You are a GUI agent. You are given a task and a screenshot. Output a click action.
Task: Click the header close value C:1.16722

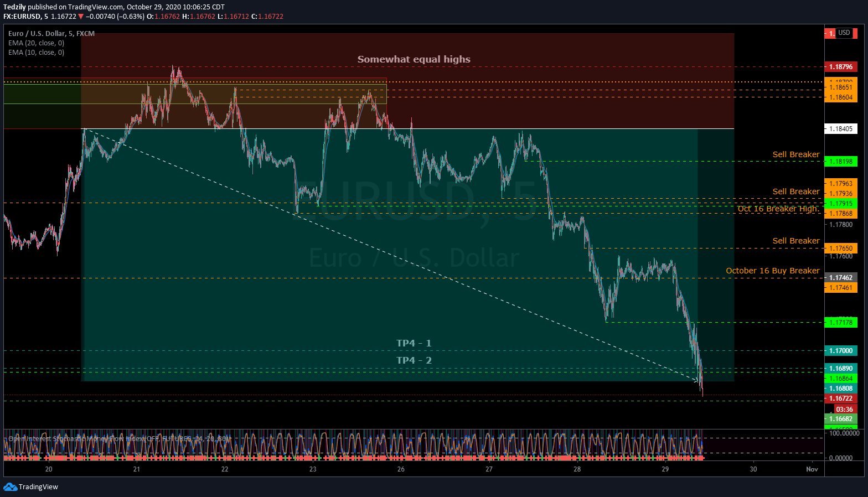[267, 17]
